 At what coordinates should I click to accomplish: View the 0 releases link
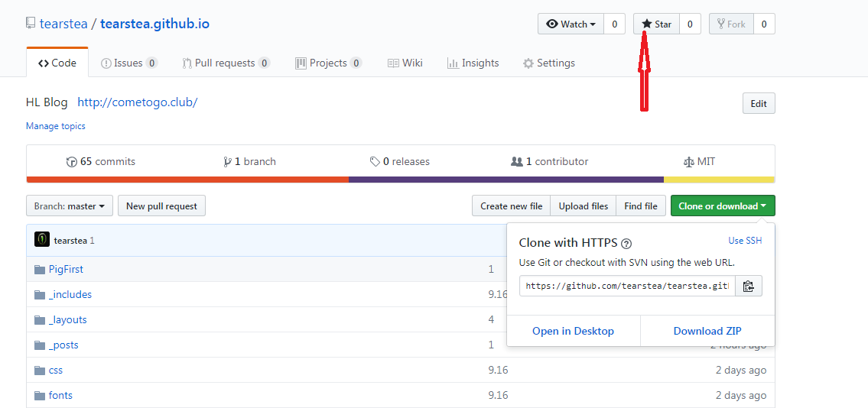tap(400, 162)
